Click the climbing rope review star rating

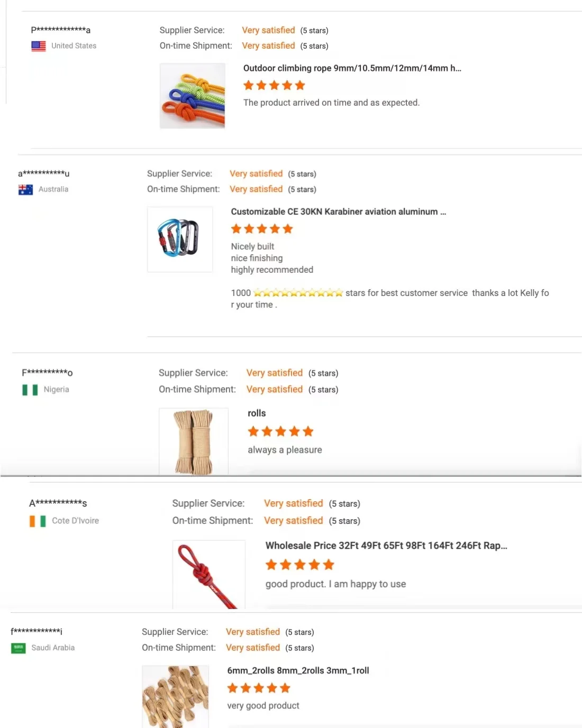click(274, 86)
